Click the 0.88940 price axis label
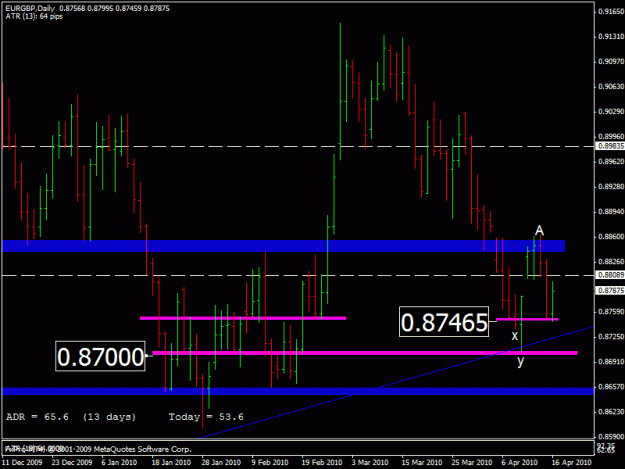 click(x=611, y=212)
